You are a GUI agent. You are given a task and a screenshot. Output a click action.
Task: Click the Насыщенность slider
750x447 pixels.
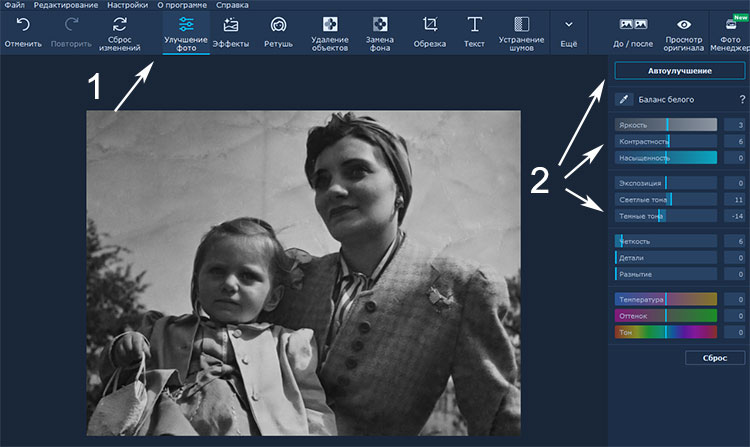pyautogui.click(x=666, y=157)
